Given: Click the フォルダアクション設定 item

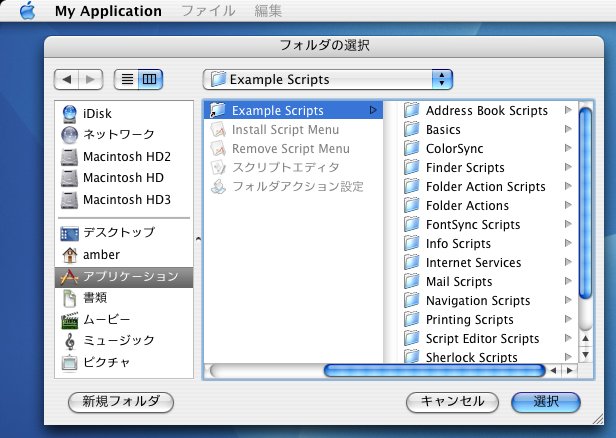Looking at the screenshot, I should click(x=293, y=186).
